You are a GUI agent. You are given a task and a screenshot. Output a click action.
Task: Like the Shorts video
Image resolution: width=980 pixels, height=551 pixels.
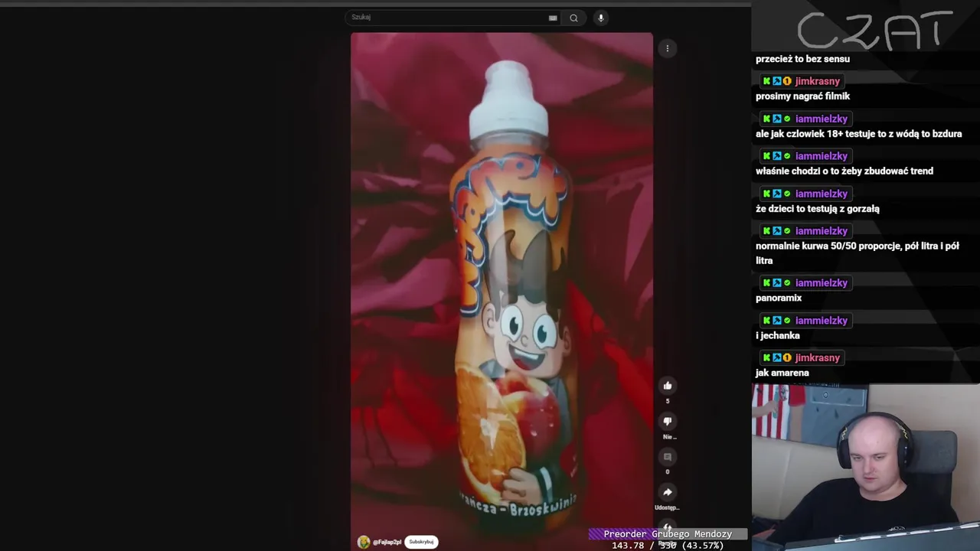click(667, 386)
